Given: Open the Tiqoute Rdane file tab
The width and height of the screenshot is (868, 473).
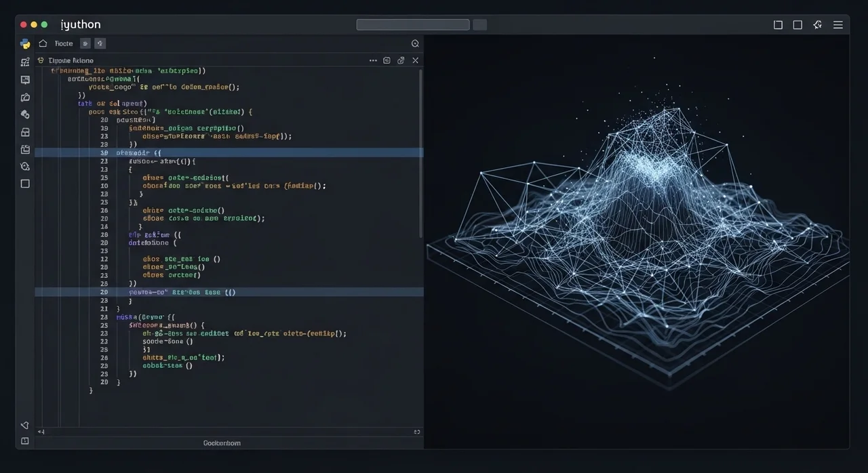Looking at the screenshot, I should [71, 60].
